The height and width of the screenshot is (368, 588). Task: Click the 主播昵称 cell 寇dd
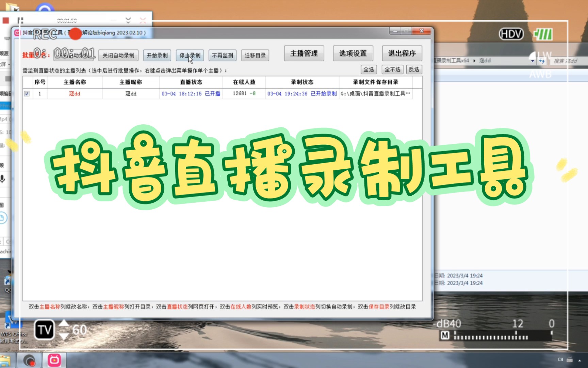[131, 94]
